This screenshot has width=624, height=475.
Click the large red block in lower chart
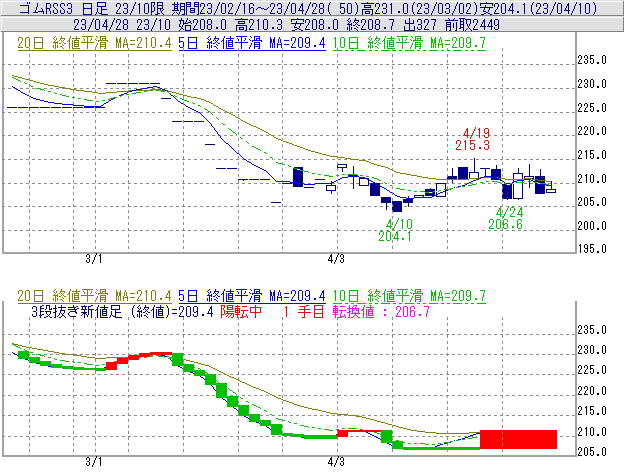click(x=519, y=439)
